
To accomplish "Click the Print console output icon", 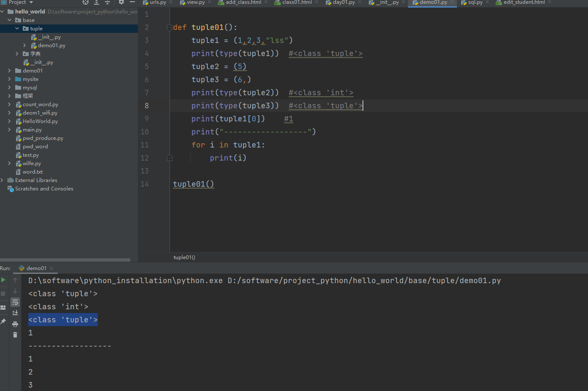I will click(15, 324).
